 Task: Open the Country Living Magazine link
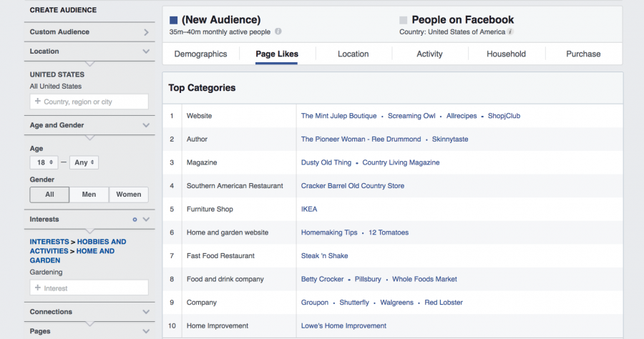pyautogui.click(x=401, y=162)
